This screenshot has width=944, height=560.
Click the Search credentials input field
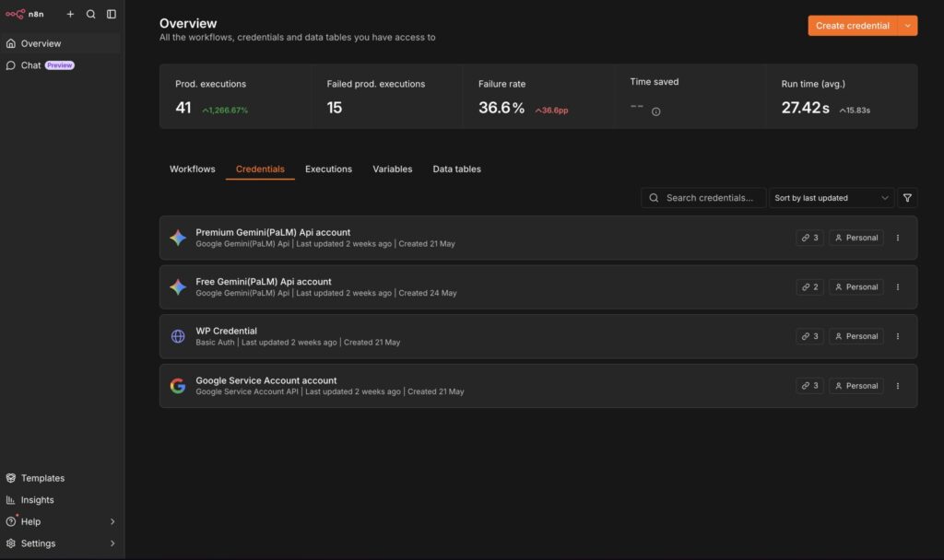703,198
